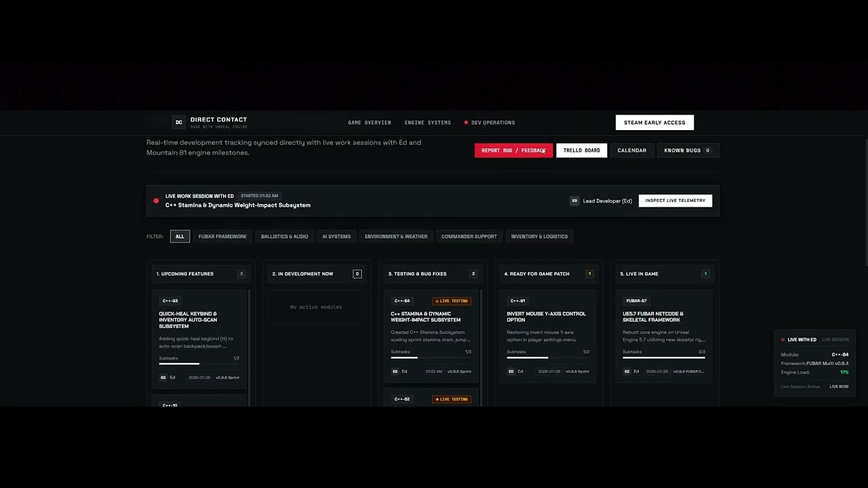Filter by Environment & Weather
The image size is (868, 488).
(x=396, y=237)
